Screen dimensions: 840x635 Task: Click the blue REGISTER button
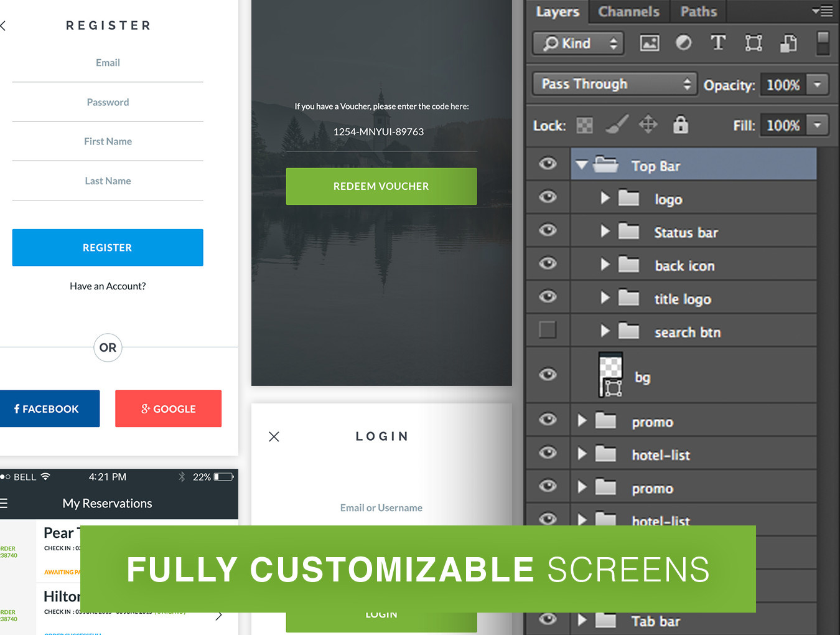click(x=108, y=247)
